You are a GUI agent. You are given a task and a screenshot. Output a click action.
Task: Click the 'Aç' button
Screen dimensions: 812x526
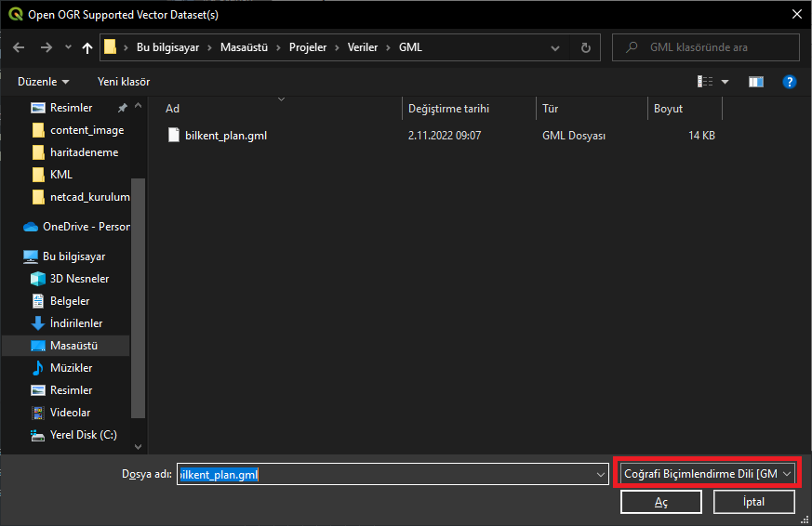[661, 502]
